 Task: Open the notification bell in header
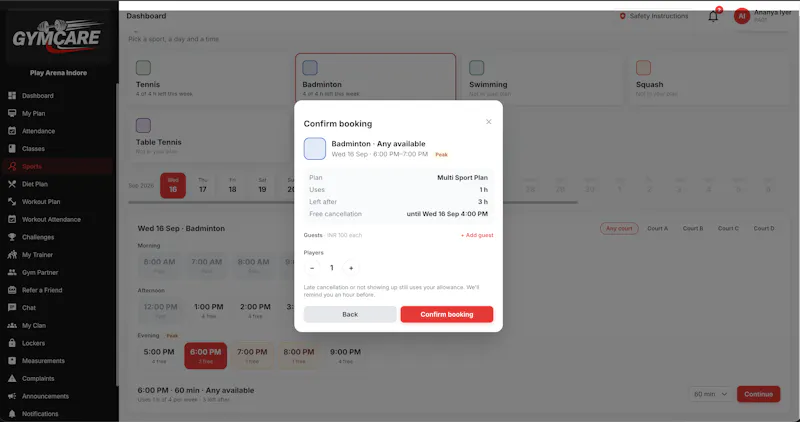coord(713,16)
